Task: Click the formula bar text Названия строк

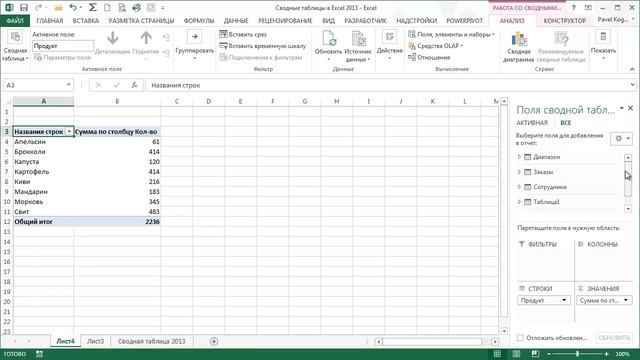Action: coord(176,85)
